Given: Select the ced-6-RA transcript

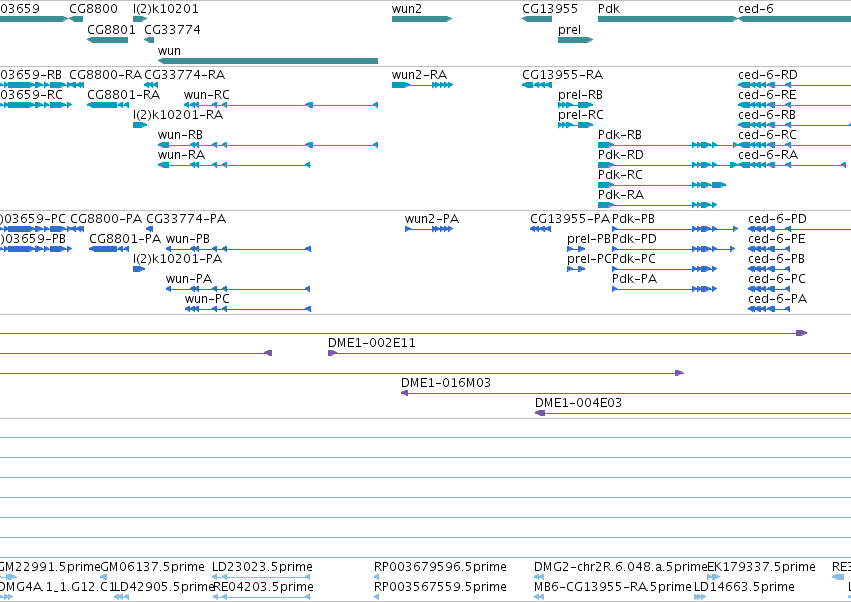Looking at the screenshot, I should (x=792, y=165).
